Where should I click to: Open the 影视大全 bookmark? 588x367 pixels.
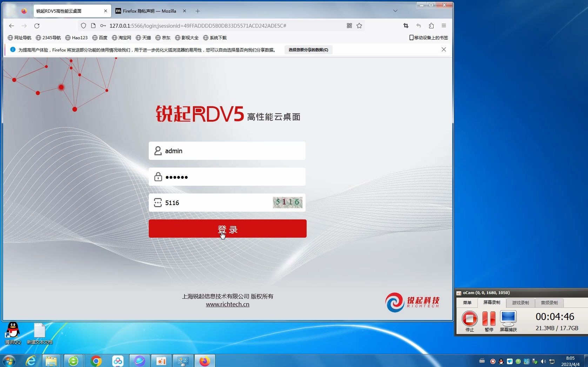coord(187,38)
